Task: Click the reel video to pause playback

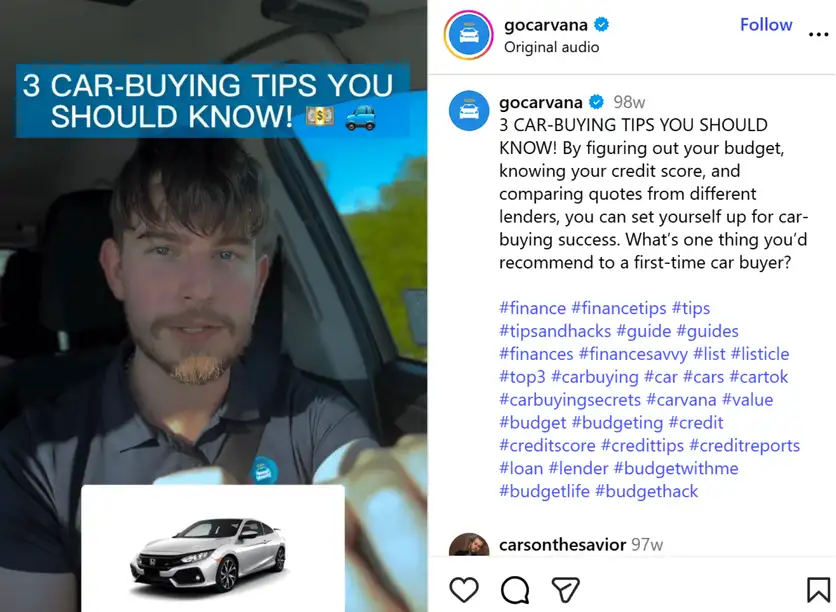Action: pyautogui.click(x=213, y=306)
